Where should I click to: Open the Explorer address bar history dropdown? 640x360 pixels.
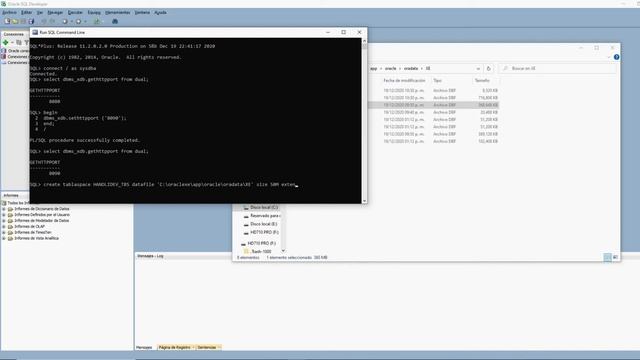(478, 69)
